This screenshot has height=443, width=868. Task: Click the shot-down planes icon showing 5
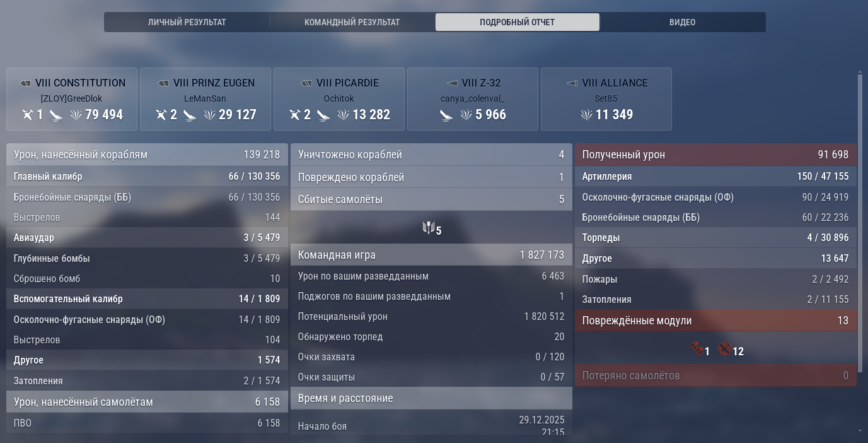click(x=429, y=228)
